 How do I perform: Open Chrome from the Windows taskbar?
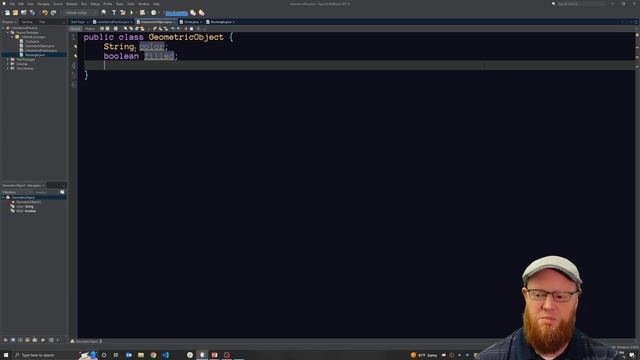(153, 355)
